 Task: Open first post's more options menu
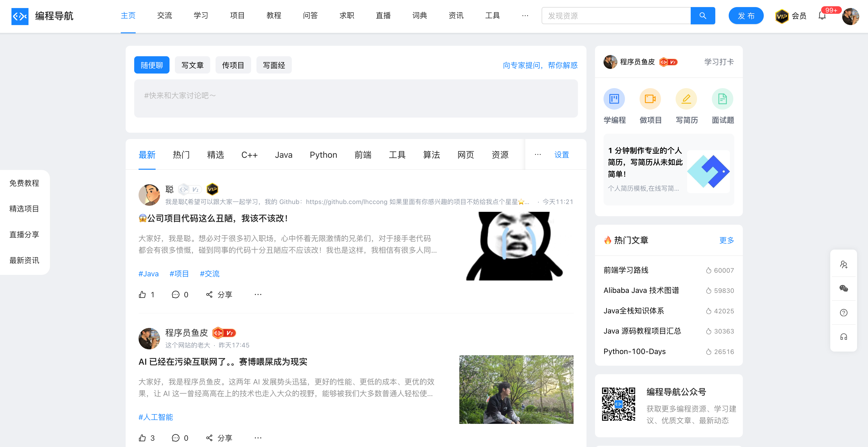258,295
